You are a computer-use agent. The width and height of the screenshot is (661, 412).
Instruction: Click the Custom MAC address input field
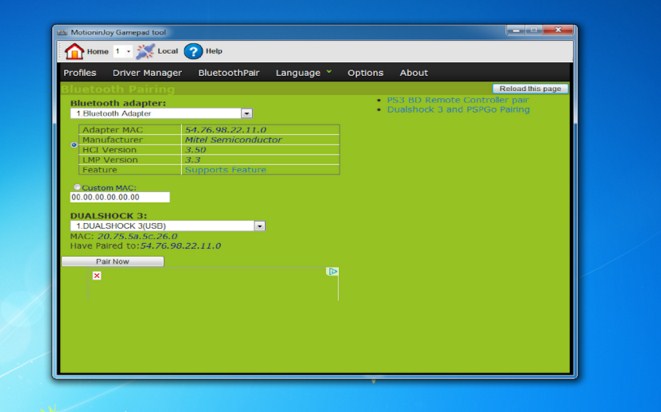click(120, 197)
